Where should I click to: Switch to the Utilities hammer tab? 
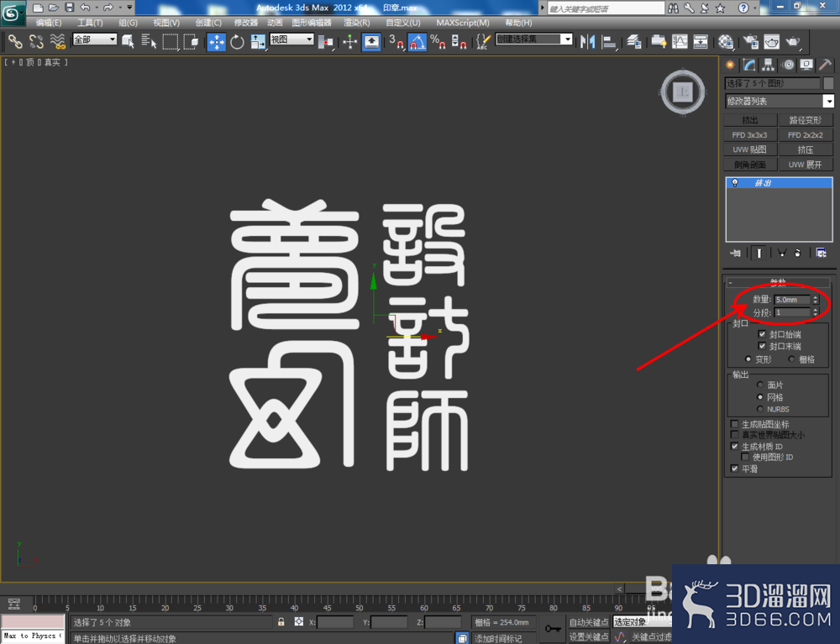(x=825, y=65)
